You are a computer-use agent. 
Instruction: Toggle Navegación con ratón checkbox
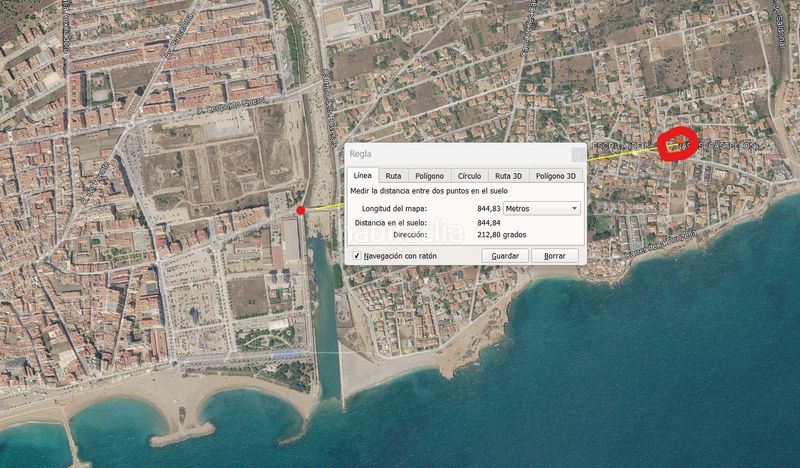point(357,256)
